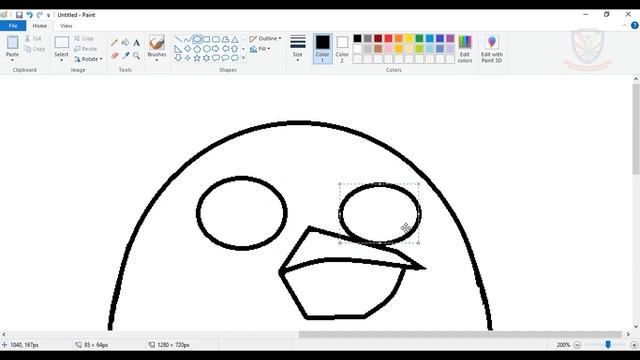Expand the Paste options arrow
The image size is (640, 360).
[x=12, y=60]
